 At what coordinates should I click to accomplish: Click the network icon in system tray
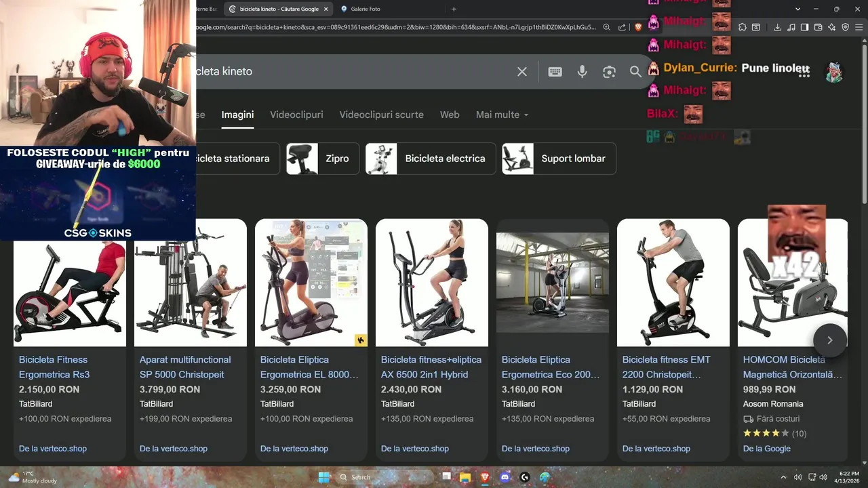(x=812, y=477)
